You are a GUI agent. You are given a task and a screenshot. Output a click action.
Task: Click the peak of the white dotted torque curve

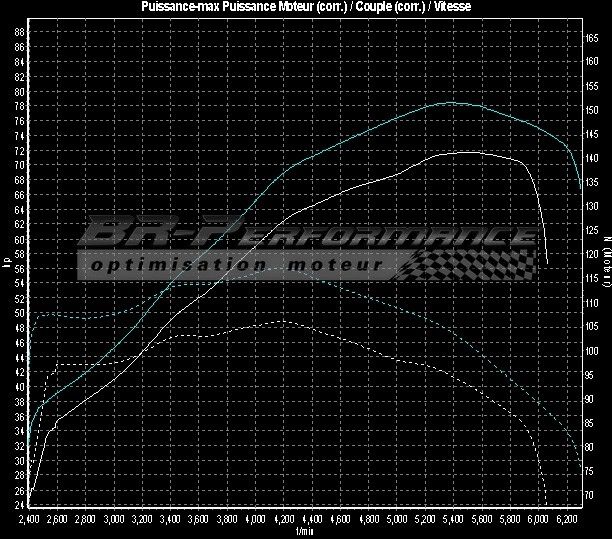pyautogui.click(x=282, y=321)
